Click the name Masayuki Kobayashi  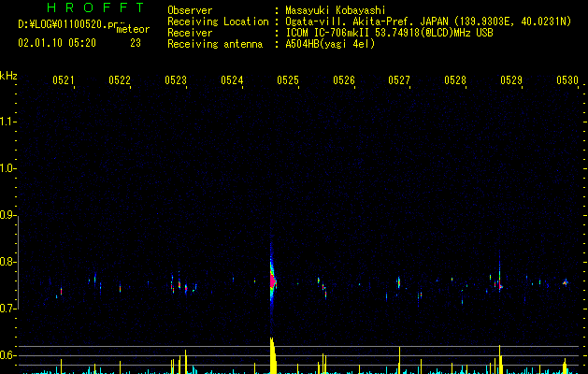click(336, 10)
